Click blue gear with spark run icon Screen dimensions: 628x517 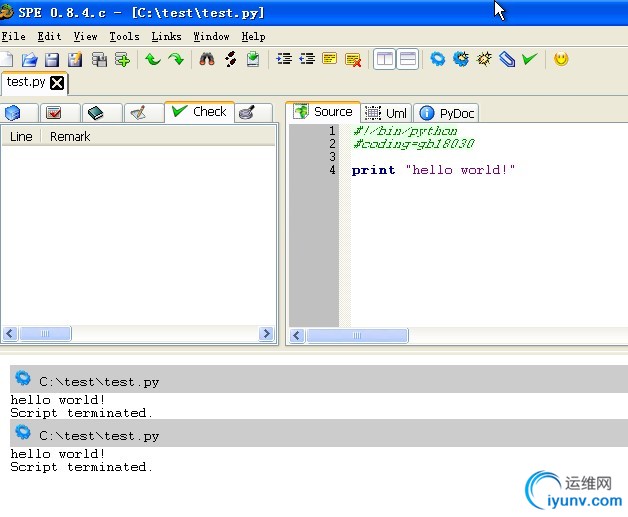point(461,59)
